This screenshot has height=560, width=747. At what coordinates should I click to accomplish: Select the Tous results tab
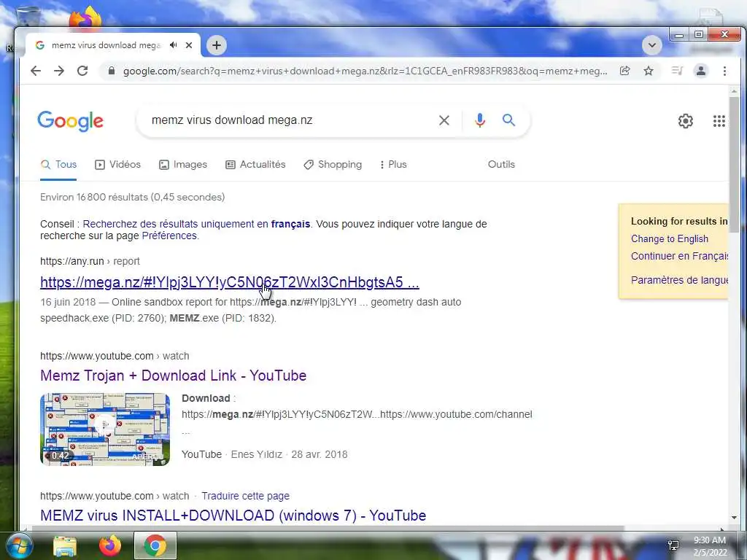[x=58, y=164]
